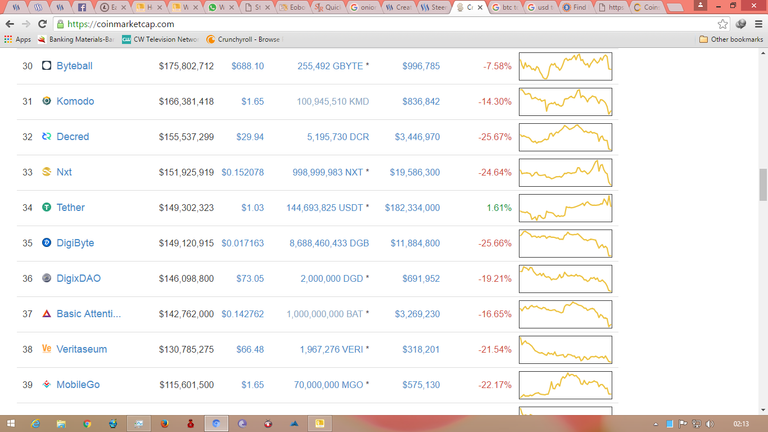Open Banking Materials bookmark
This screenshot has width=768, height=432.
coord(76,39)
